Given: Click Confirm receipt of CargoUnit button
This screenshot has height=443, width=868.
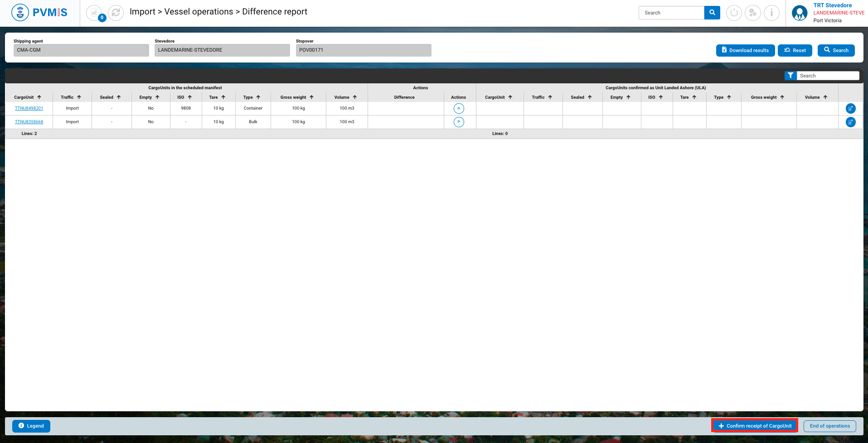Looking at the screenshot, I should pyautogui.click(x=755, y=426).
